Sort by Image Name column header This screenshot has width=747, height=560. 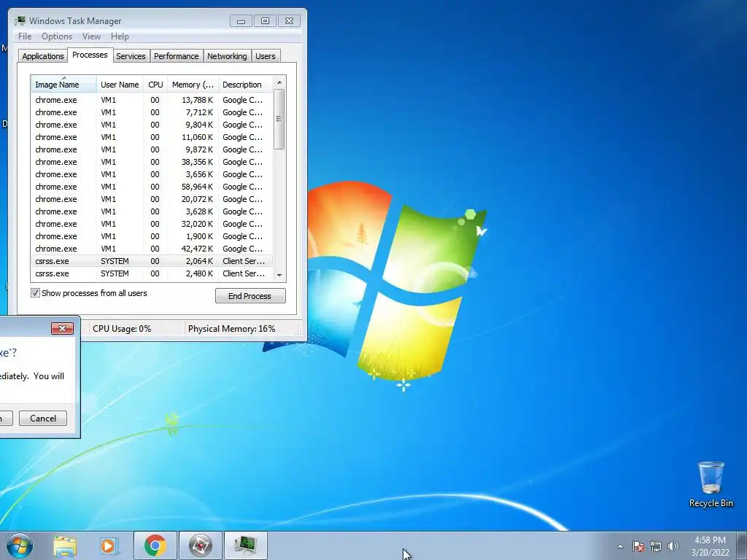tap(63, 85)
